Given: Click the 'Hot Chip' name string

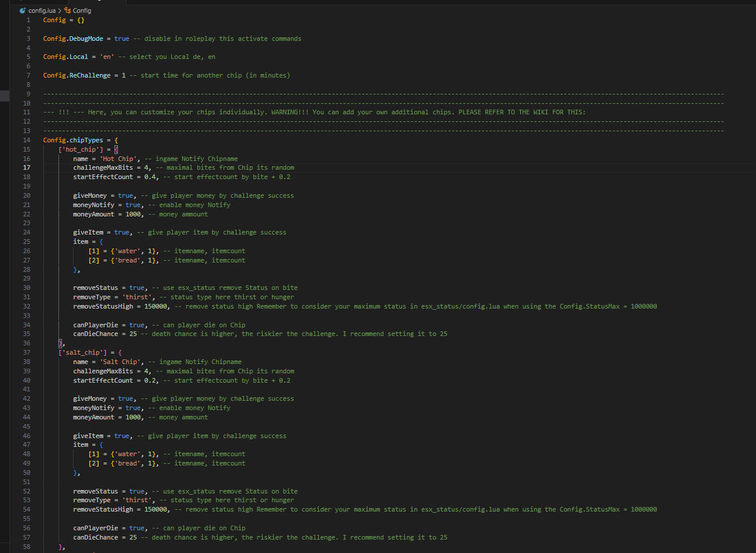Looking at the screenshot, I should (x=118, y=159).
